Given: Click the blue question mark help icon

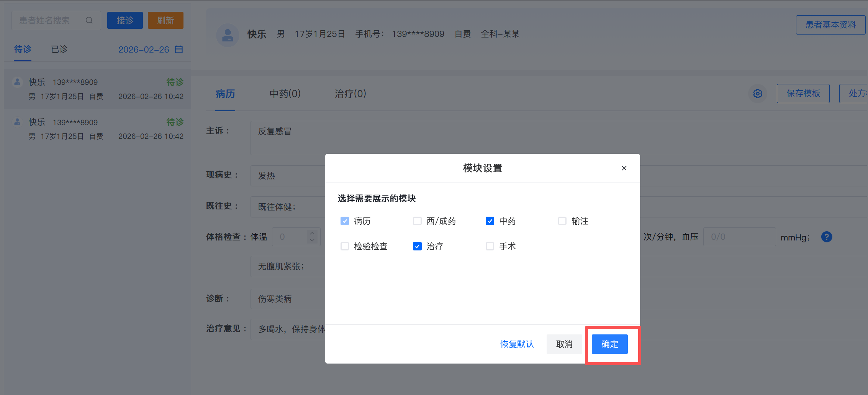Looking at the screenshot, I should pyautogui.click(x=827, y=237).
